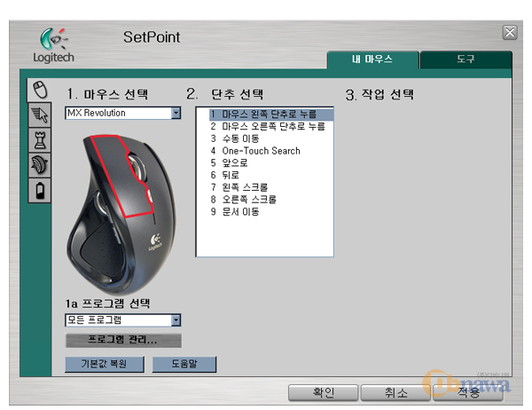Apply changes with the 적용 button
Screen dimensions: 532x410
point(468,393)
